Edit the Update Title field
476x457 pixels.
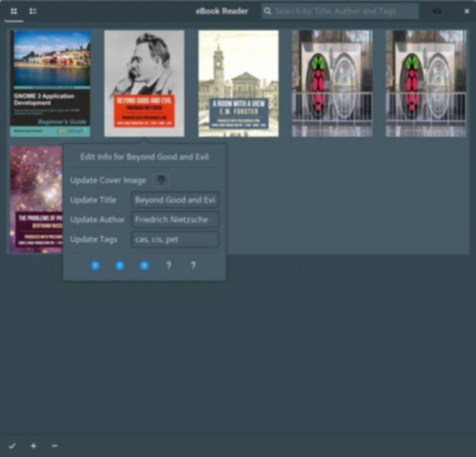(175, 200)
